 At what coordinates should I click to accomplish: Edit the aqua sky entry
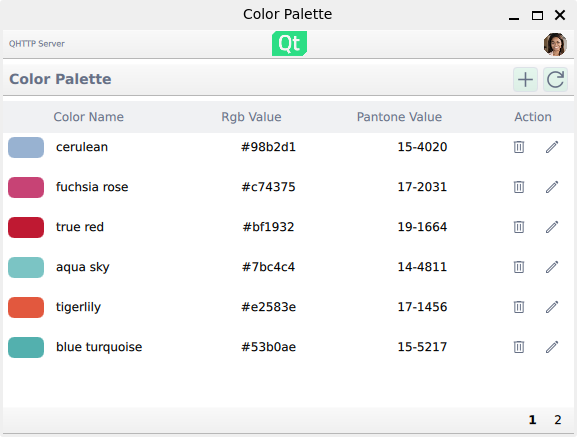pos(552,267)
